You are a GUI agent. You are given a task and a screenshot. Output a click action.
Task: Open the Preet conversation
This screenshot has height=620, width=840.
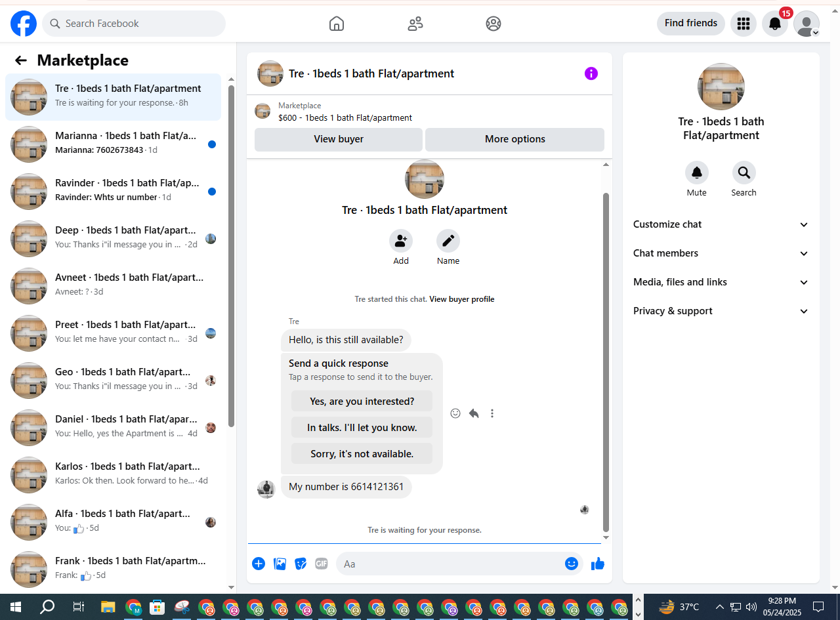point(114,333)
